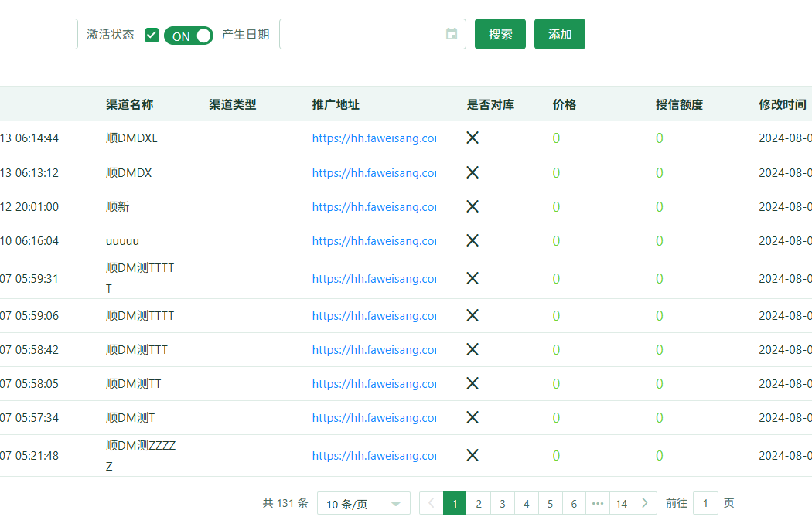Go to page 4
Image resolution: width=812 pixels, height=527 pixels.
(x=526, y=503)
